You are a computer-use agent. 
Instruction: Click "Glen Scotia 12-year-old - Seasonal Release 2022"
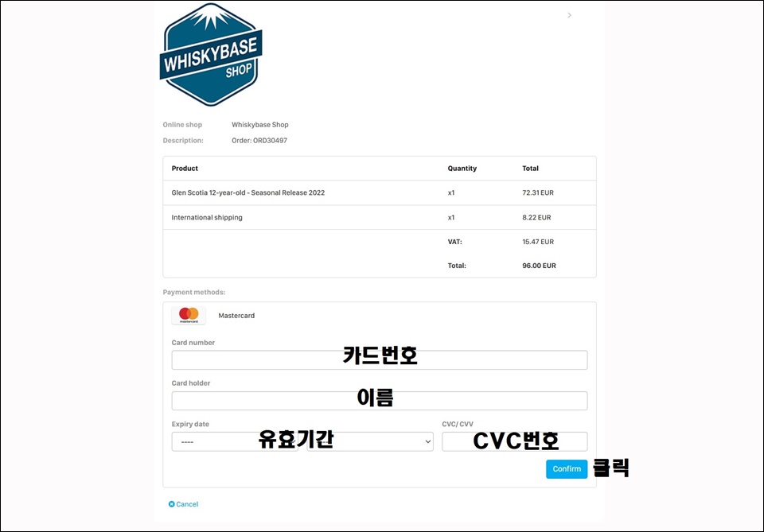(248, 192)
